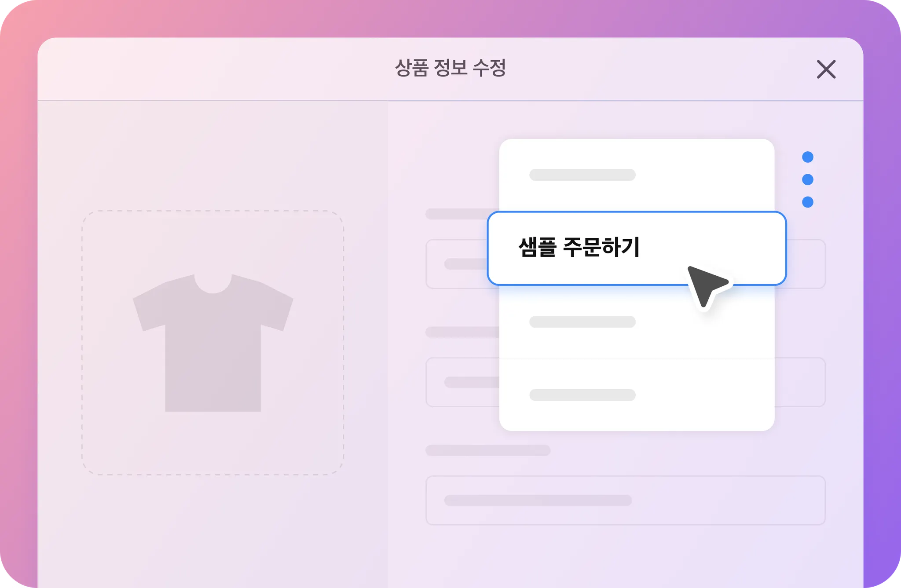
Task: Click the label bar above the first field
Action: click(462, 214)
